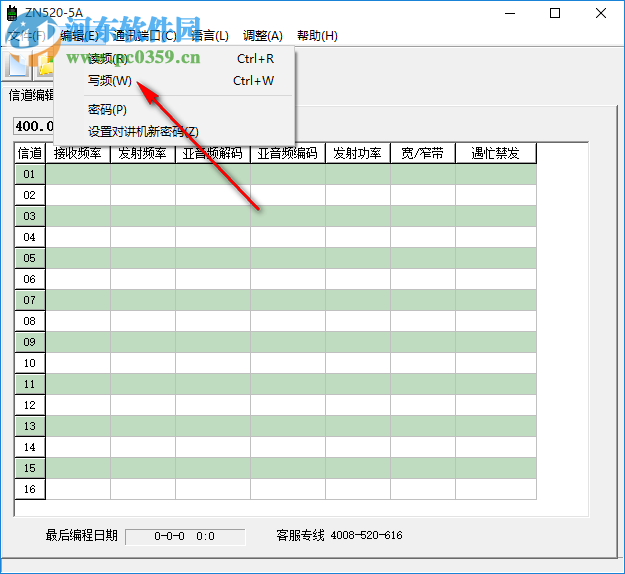Click the 发射功率 column header
Viewport: 625px width, 574px height.
tap(358, 153)
